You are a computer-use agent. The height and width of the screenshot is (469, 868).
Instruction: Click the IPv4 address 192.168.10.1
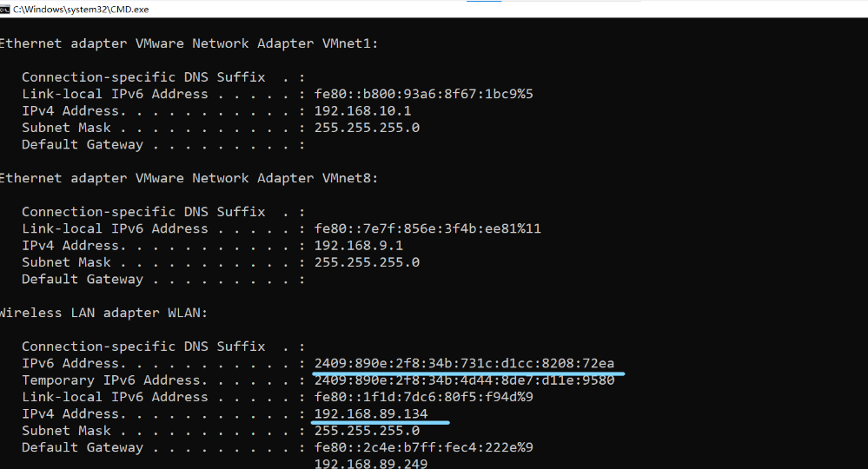point(362,110)
